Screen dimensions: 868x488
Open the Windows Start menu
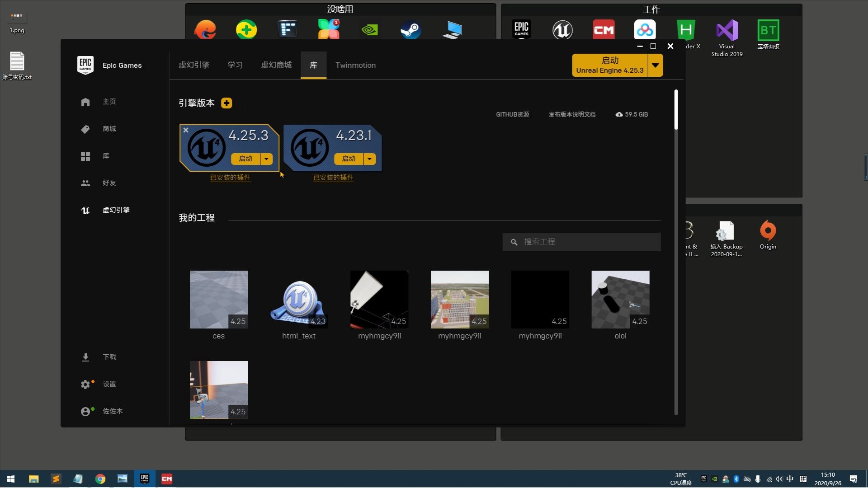(11, 479)
